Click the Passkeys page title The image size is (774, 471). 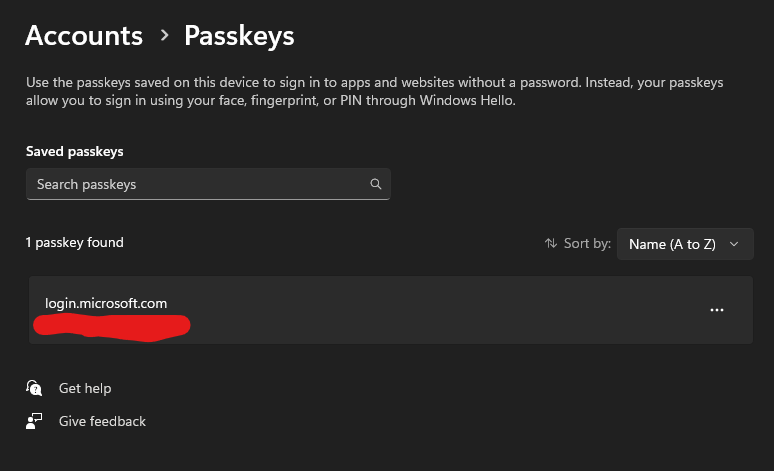(x=239, y=36)
